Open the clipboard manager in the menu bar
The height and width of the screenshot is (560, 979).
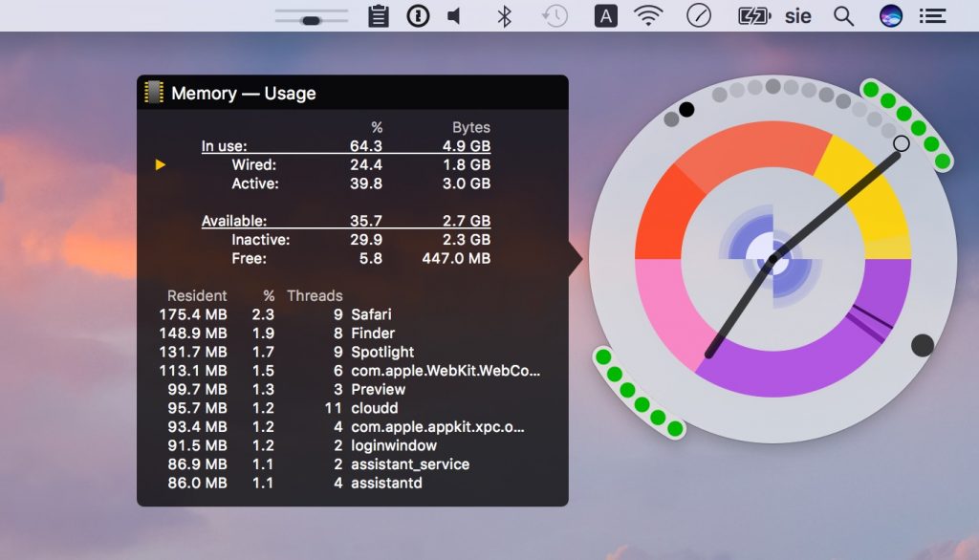point(379,16)
